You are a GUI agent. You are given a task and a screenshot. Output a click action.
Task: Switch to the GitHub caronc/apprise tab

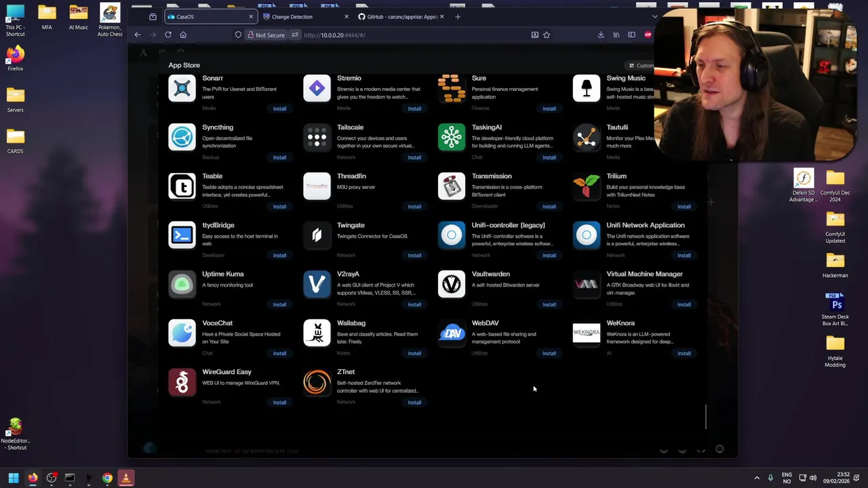pyautogui.click(x=400, y=16)
